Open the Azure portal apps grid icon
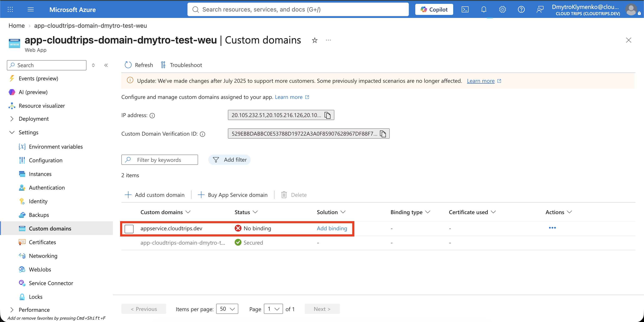The width and height of the screenshot is (644, 322). 10,10
